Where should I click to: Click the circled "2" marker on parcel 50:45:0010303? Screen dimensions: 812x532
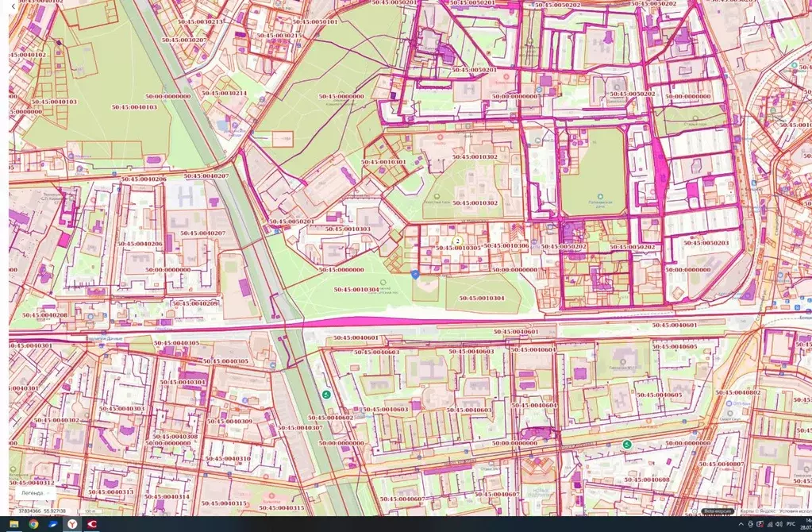click(x=459, y=239)
